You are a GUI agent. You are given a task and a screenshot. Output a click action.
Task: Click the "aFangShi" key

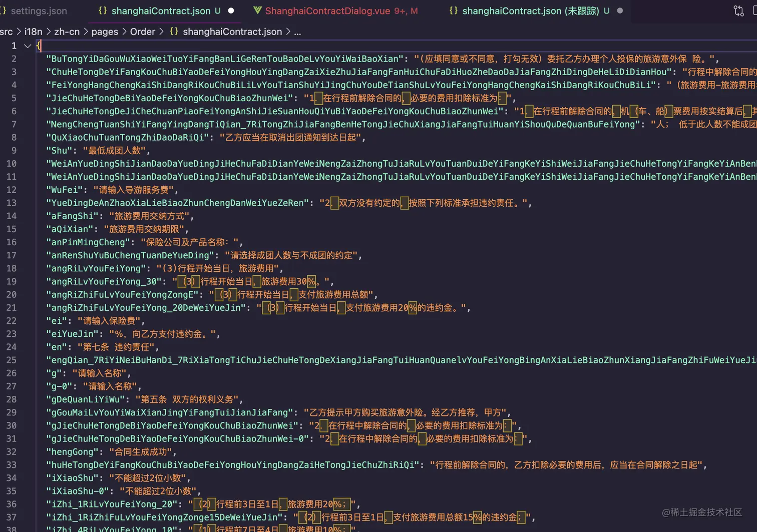73,216
